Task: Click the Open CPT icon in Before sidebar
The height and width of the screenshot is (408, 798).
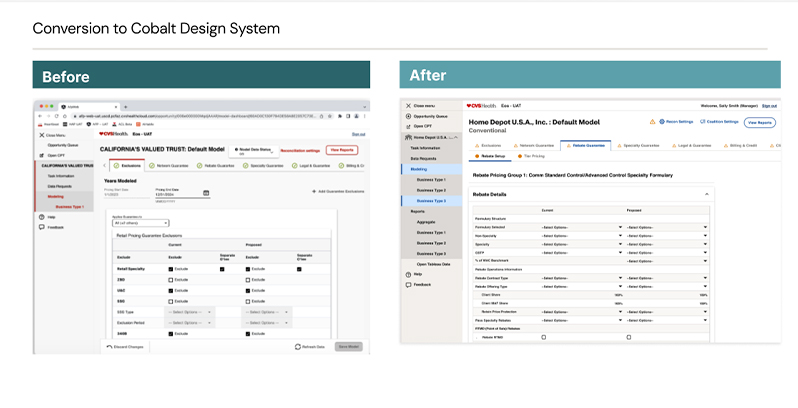Action: tap(42, 156)
